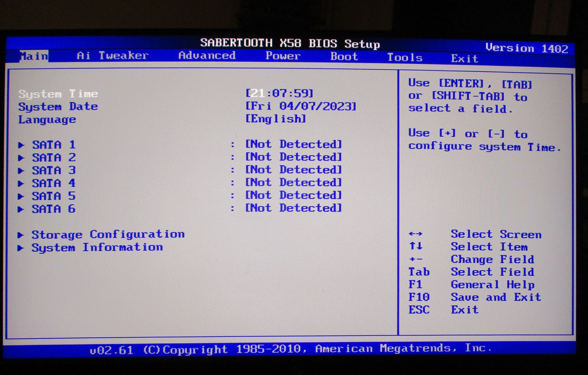Go to the Boot tab

coord(344,56)
